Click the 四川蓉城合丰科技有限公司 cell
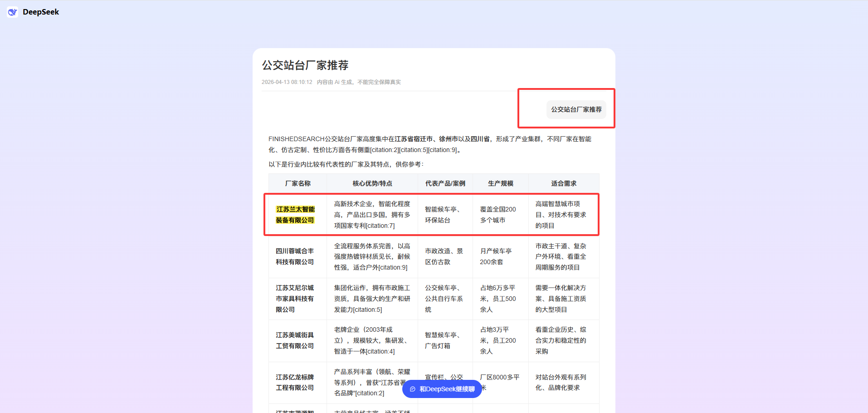 tap(298, 256)
